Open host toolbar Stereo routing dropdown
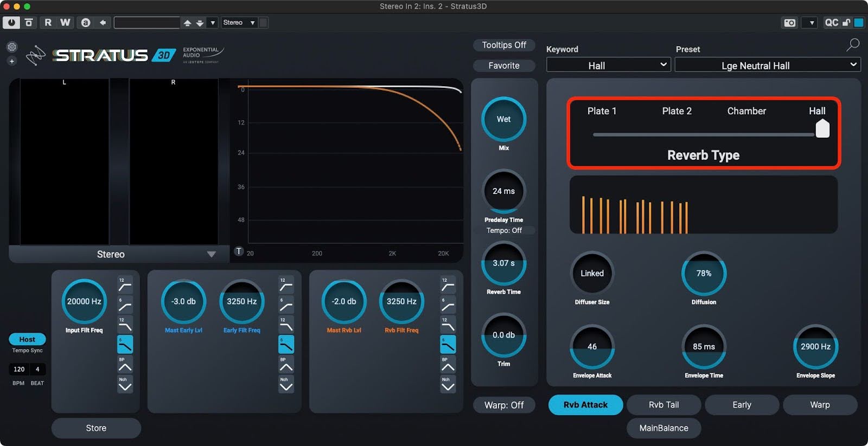 pos(239,22)
